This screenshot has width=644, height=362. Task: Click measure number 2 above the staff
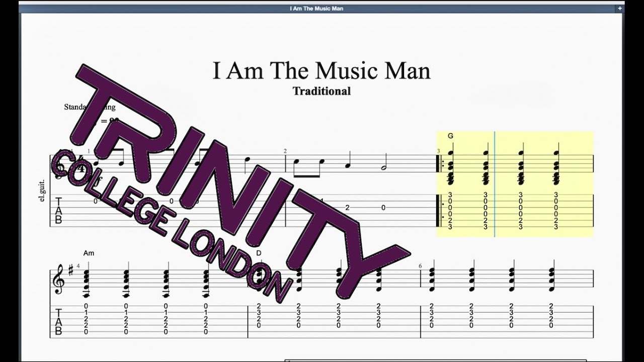(x=285, y=151)
